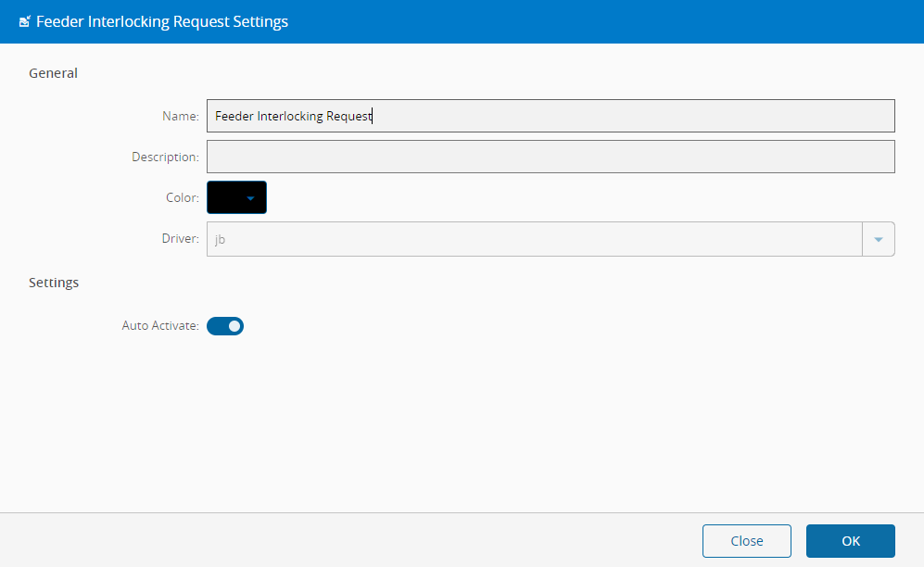Focus the empty Description field
Image resolution: width=924 pixels, height=567 pixels.
(550, 157)
